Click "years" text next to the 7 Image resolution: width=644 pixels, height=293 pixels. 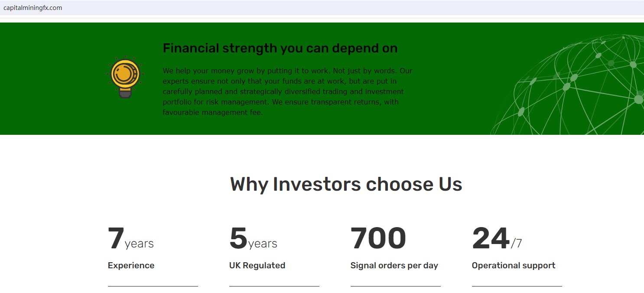(x=139, y=244)
